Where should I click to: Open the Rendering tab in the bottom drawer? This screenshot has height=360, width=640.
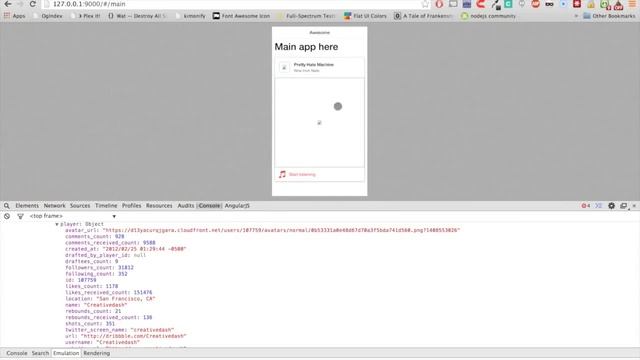(x=97, y=353)
